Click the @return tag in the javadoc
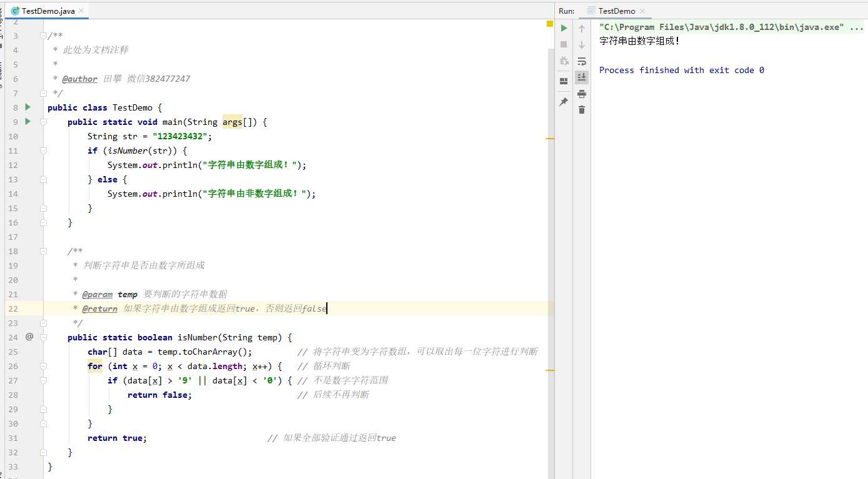This screenshot has width=868, height=479. point(99,309)
